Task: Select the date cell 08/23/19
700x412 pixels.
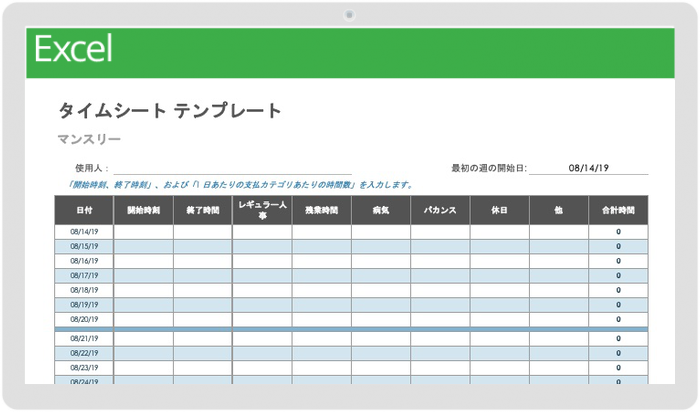Action: pyautogui.click(x=84, y=368)
